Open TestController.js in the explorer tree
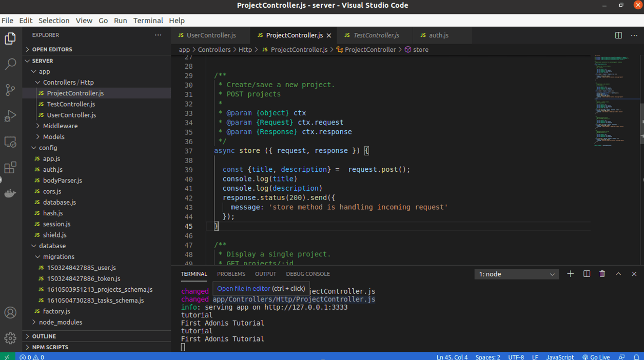 coord(96,104)
